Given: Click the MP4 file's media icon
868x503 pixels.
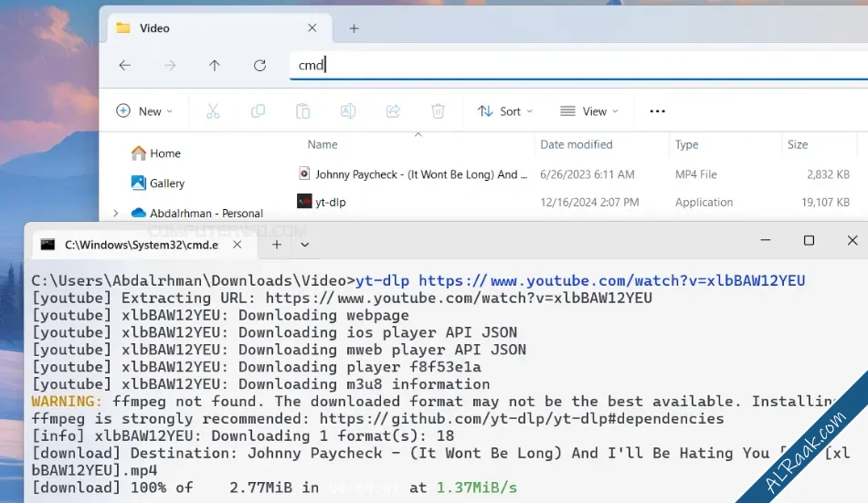Looking at the screenshot, I should pyautogui.click(x=304, y=173).
